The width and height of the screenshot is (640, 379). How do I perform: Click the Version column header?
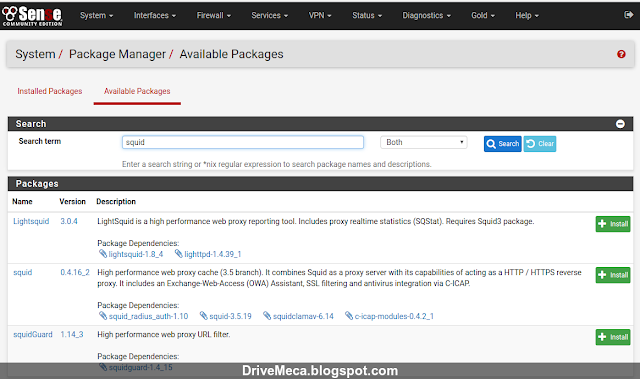72,202
